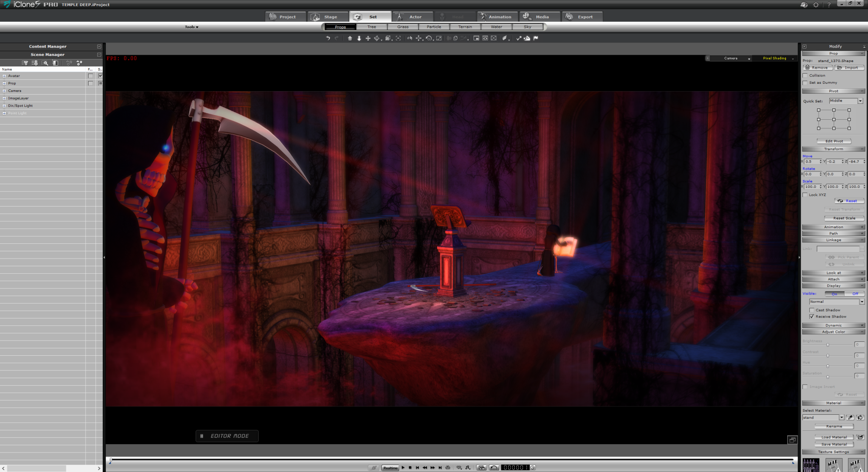Screen dimensions: 868x472
Task: Switch to the Animation tab
Action: (497, 16)
